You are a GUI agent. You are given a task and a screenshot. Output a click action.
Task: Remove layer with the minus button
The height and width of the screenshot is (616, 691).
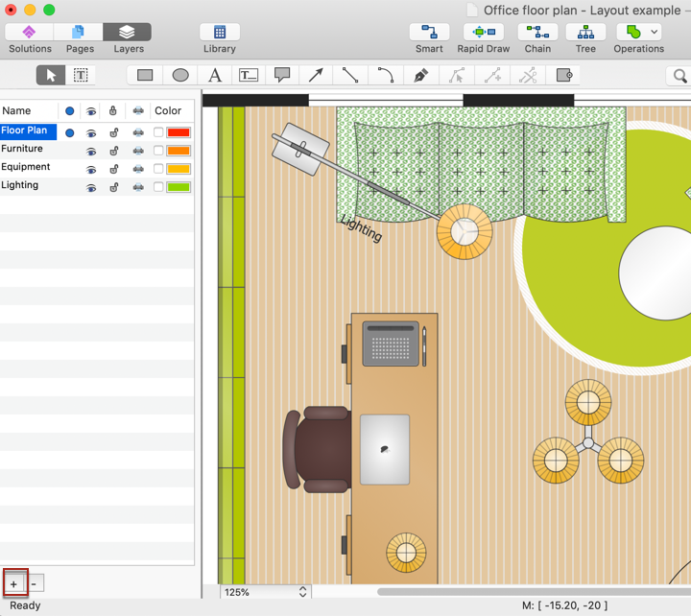tap(34, 583)
